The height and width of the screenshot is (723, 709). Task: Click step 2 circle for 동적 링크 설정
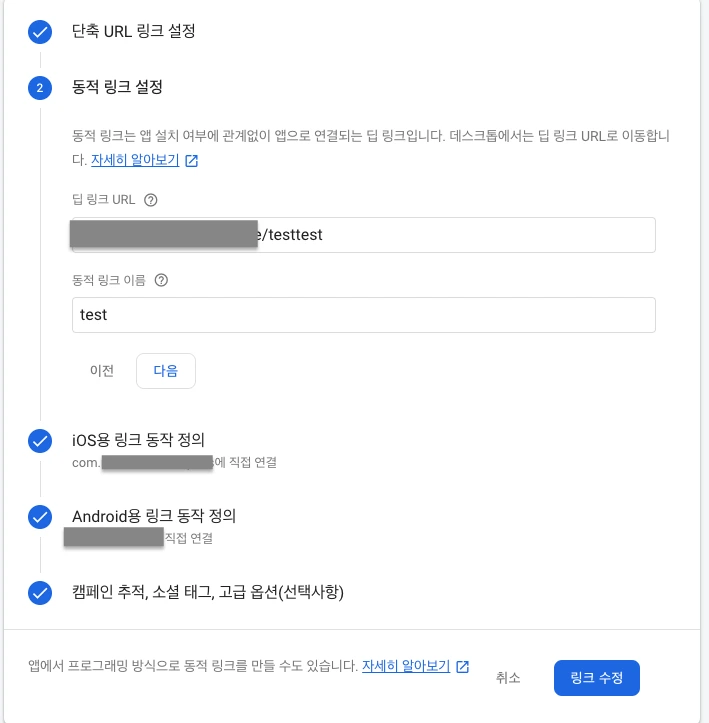click(x=40, y=89)
